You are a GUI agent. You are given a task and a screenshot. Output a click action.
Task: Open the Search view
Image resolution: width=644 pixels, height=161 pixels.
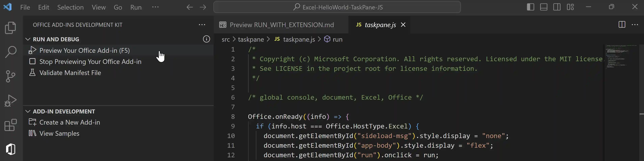pyautogui.click(x=10, y=52)
